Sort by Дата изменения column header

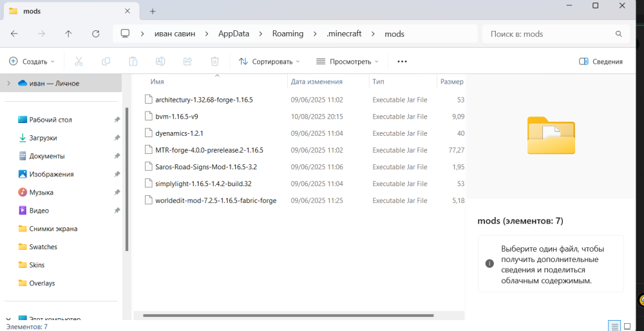[x=317, y=82]
